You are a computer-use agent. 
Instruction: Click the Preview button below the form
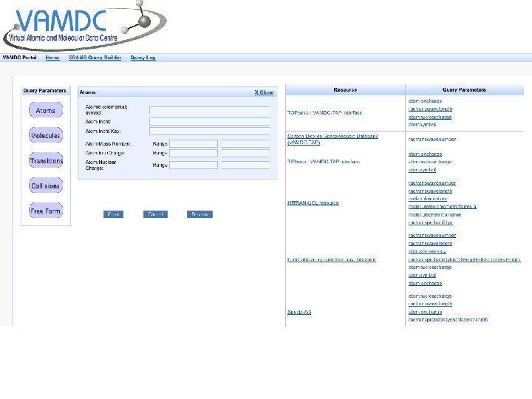[x=199, y=214]
